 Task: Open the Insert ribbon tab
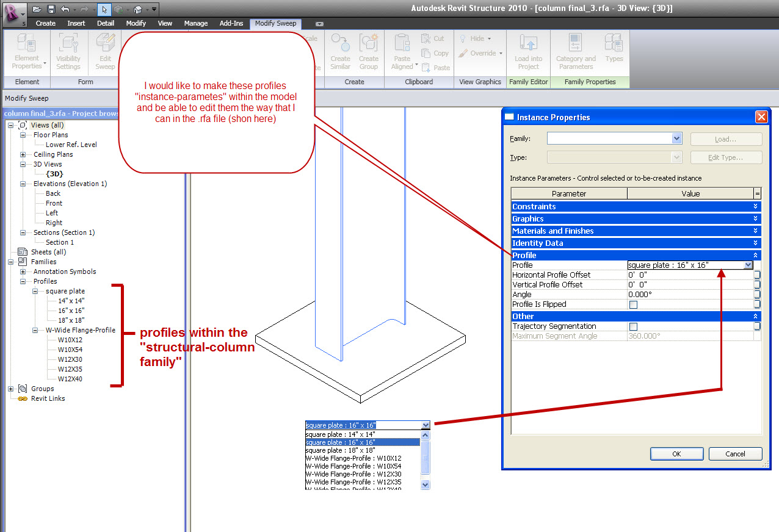coord(76,23)
